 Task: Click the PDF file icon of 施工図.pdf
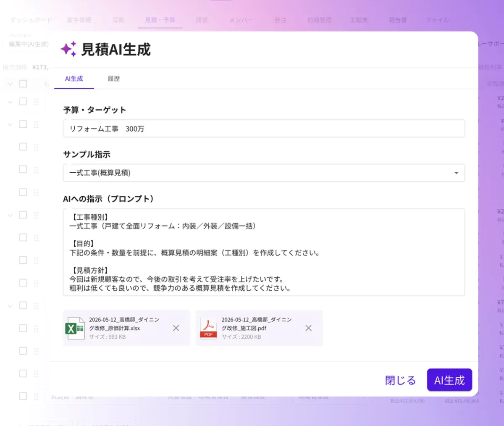coord(208,328)
